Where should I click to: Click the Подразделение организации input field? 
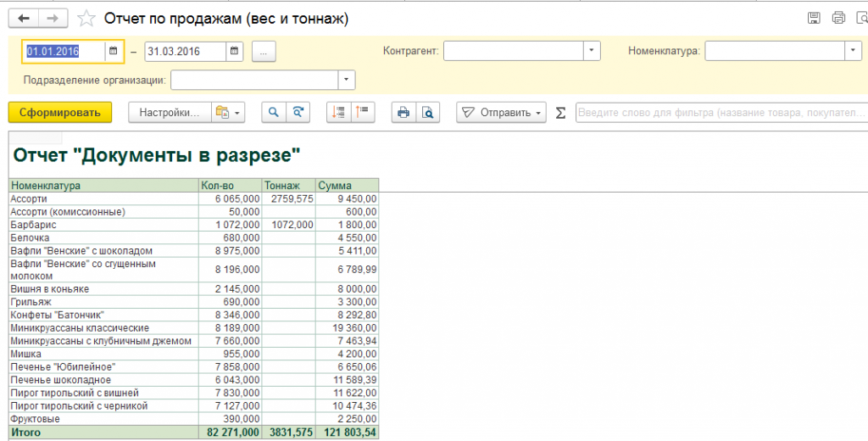pyautogui.click(x=254, y=80)
